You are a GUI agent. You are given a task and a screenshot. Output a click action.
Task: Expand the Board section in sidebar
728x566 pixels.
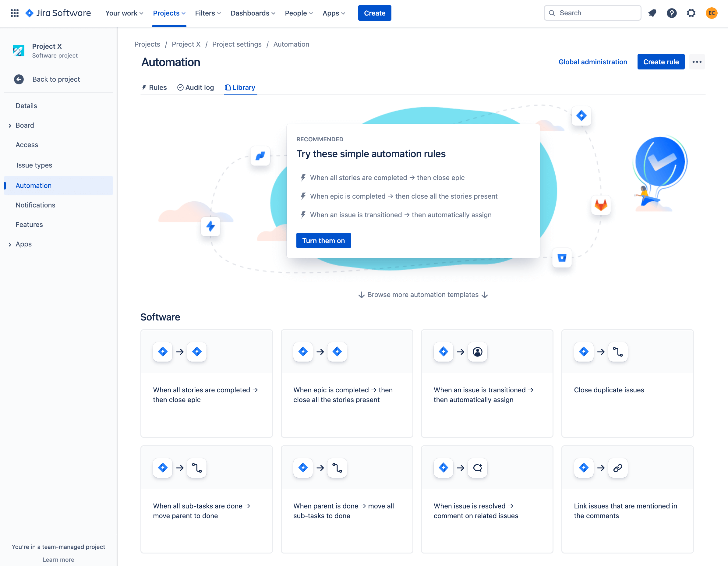[x=9, y=125]
